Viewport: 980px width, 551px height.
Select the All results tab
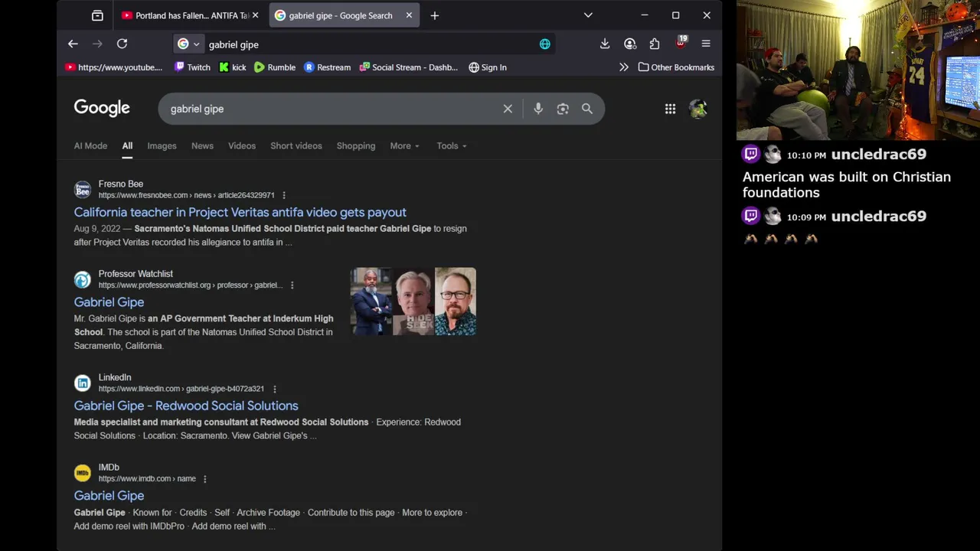click(127, 146)
